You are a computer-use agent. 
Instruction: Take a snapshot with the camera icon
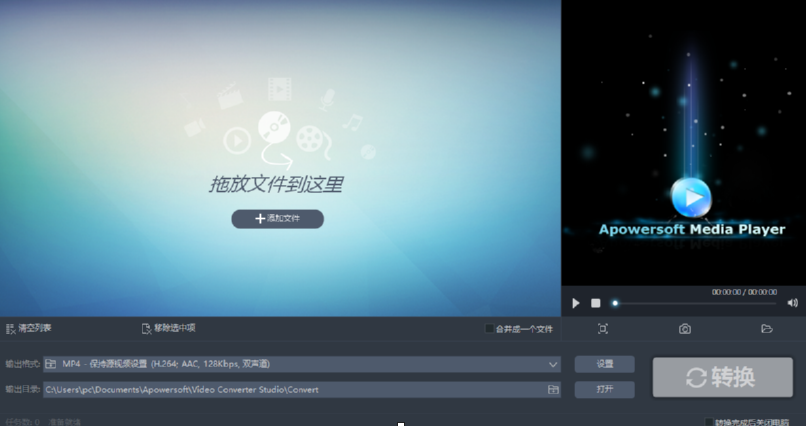[685, 329]
